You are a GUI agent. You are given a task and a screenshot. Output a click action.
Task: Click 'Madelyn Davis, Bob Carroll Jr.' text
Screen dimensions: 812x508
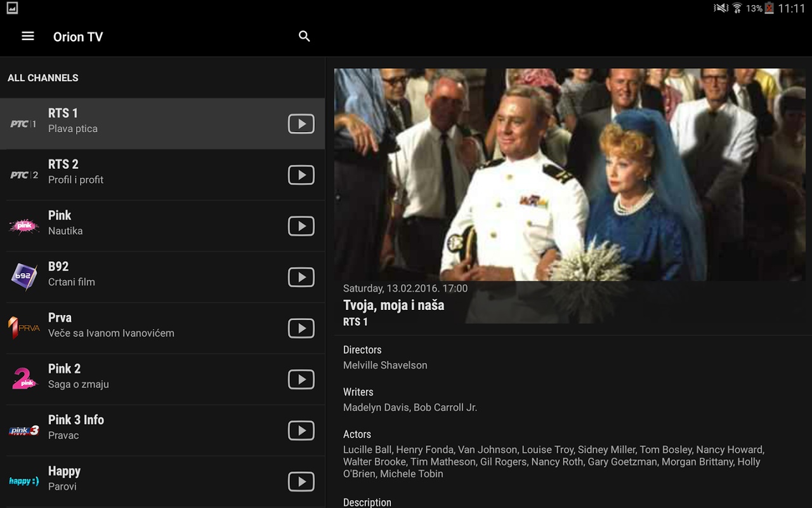(x=410, y=408)
